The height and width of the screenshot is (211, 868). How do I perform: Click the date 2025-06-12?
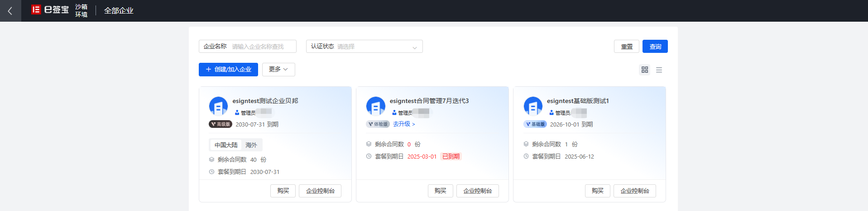pos(579,156)
